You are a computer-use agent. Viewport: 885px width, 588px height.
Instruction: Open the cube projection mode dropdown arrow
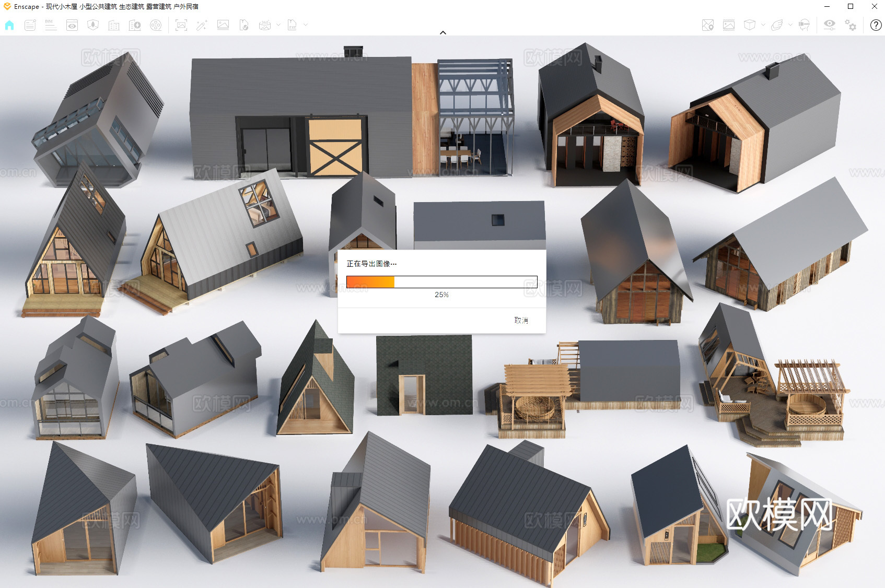pyautogui.click(x=763, y=25)
